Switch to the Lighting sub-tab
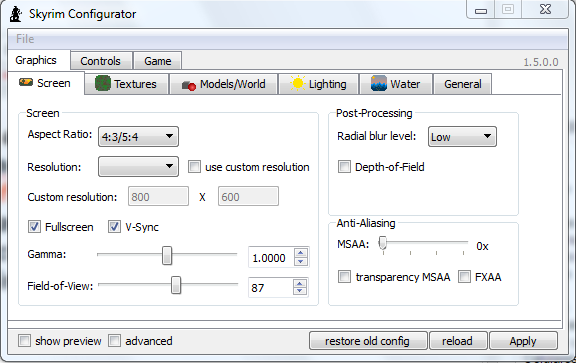 click(x=318, y=84)
